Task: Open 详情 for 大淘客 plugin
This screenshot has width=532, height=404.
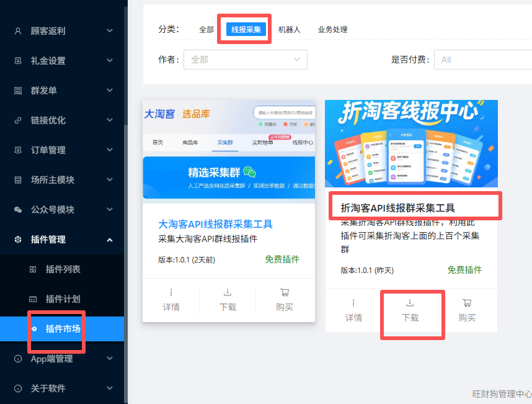Action: (x=171, y=300)
